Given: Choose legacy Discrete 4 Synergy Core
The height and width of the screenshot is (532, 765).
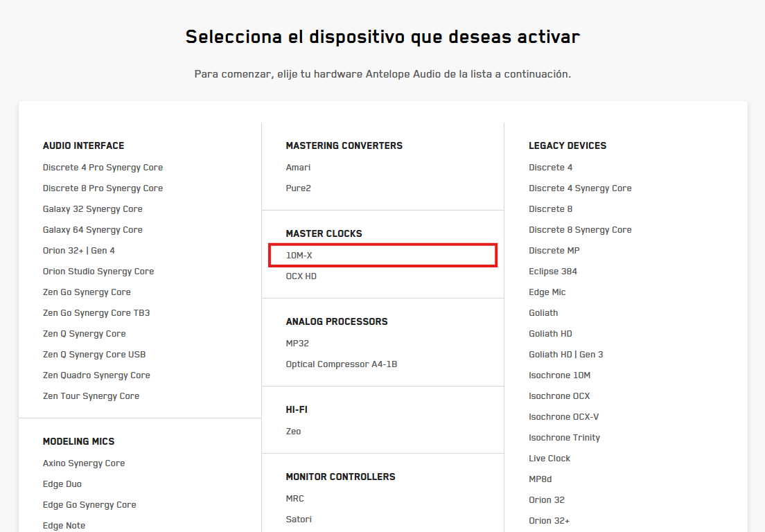Looking at the screenshot, I should (580, 188).
